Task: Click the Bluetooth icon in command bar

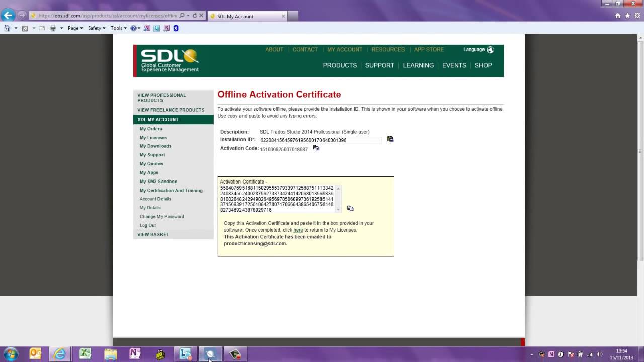Action: coord(176,28)
